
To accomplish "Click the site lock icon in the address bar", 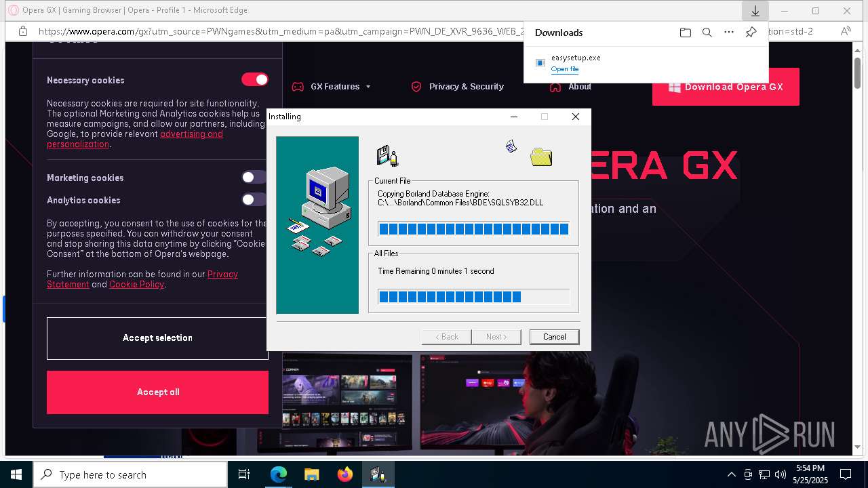I will click(23, 31).
